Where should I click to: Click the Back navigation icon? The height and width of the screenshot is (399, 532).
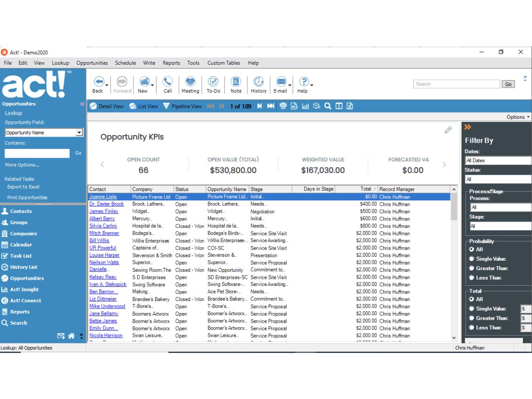point(98,82)
